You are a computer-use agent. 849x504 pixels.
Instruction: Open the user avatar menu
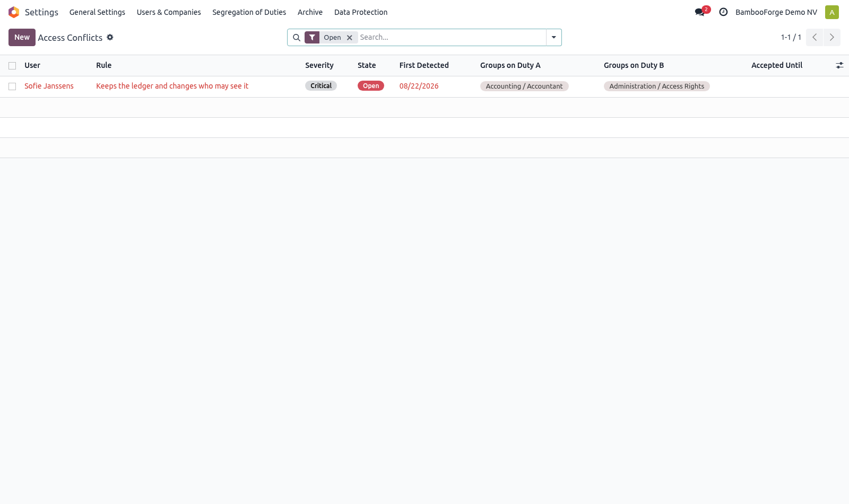coord(832,12)
